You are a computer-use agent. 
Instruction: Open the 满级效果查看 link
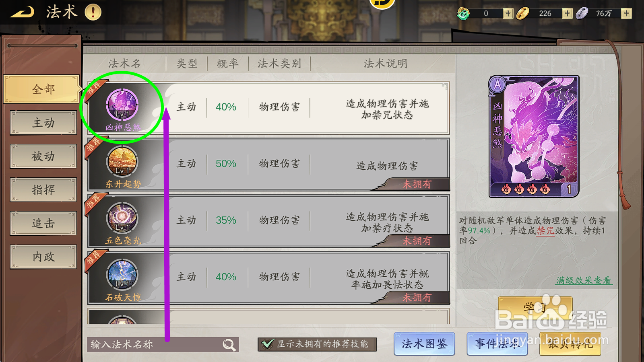(x=584, y=280)
